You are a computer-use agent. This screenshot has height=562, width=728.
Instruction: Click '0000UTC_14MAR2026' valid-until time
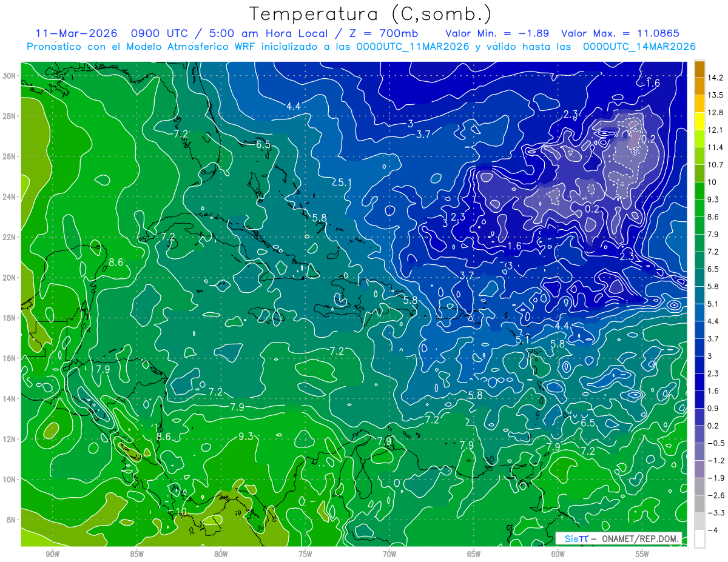[x=639, y=47]
